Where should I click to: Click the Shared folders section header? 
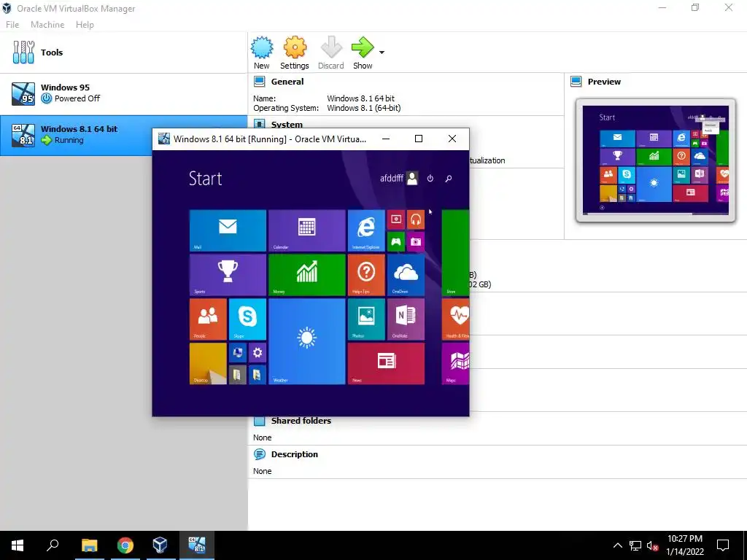(301, 421)
